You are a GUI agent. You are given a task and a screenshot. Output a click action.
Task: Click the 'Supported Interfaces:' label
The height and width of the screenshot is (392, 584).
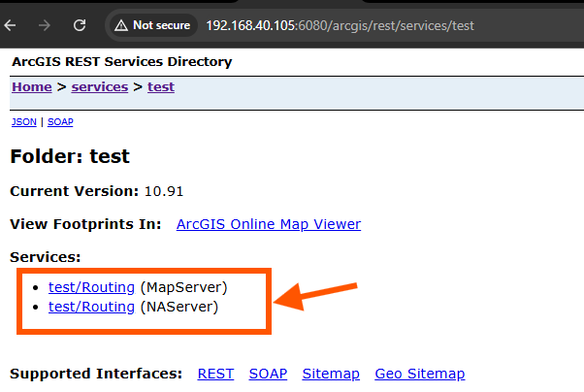coord(96,374)
